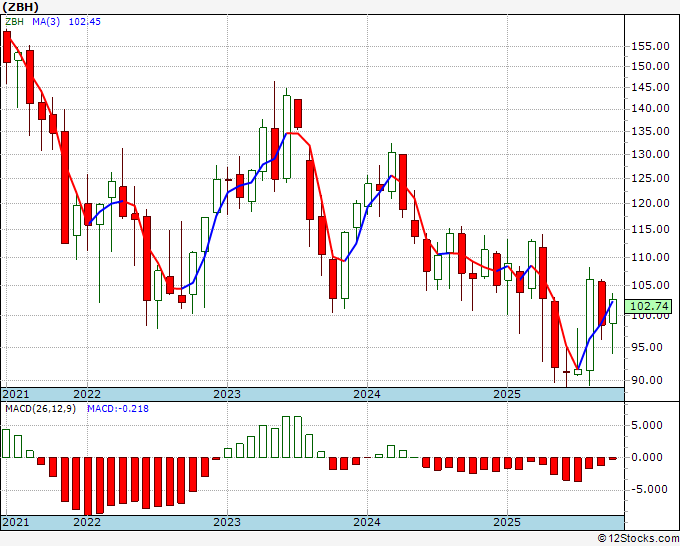Click the lowest MACD histogram bar at 2022
Viewport: 680px width, 546px height.
point(88,486)
